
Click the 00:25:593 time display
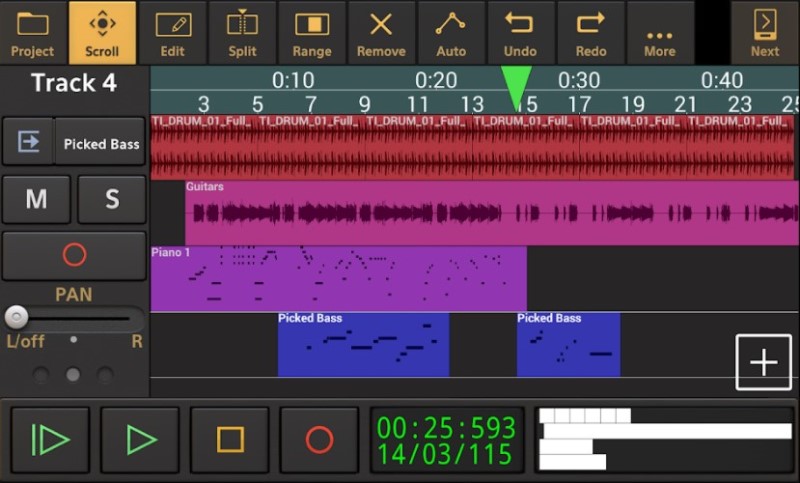[x=446, y=427]
